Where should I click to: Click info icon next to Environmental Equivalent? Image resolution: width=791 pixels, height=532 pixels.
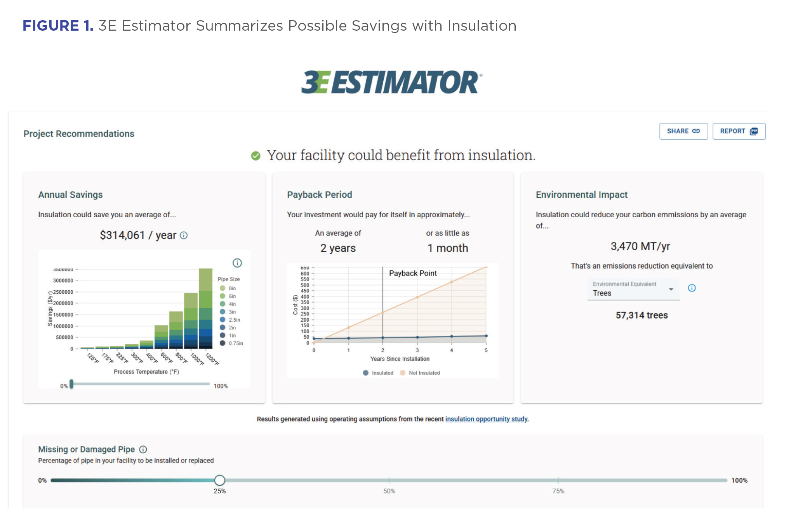[x=692, y=288]
